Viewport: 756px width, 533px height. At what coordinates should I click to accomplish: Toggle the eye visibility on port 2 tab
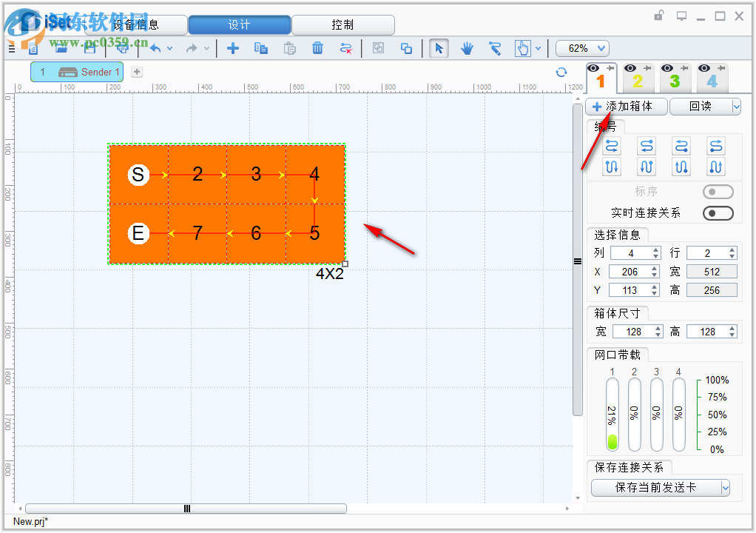click(630, 68)
